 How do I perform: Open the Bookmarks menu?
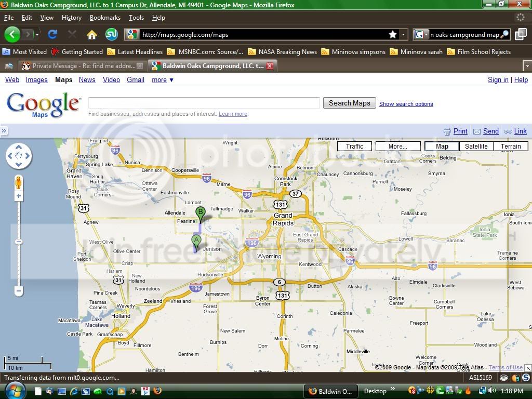click(x=105, y=18)
